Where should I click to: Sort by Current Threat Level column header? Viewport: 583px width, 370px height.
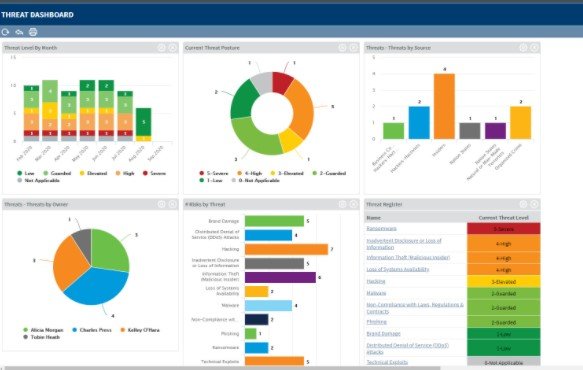click(503, 218)
